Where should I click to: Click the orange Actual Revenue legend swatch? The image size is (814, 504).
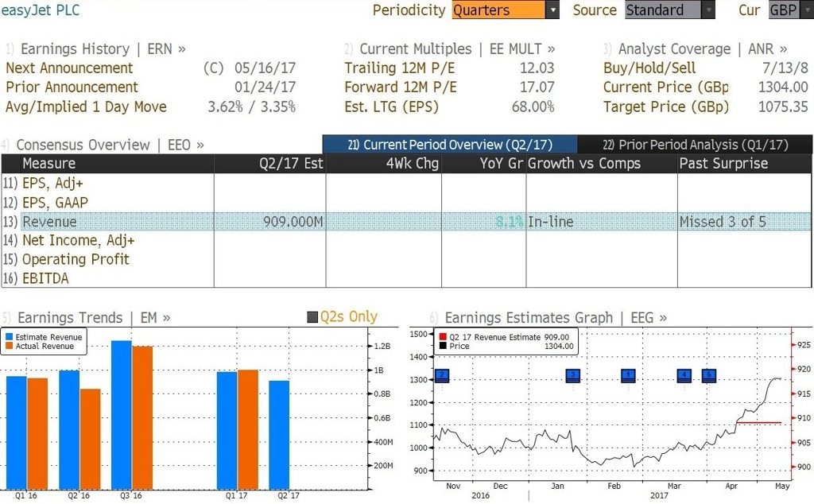[9, 347]
